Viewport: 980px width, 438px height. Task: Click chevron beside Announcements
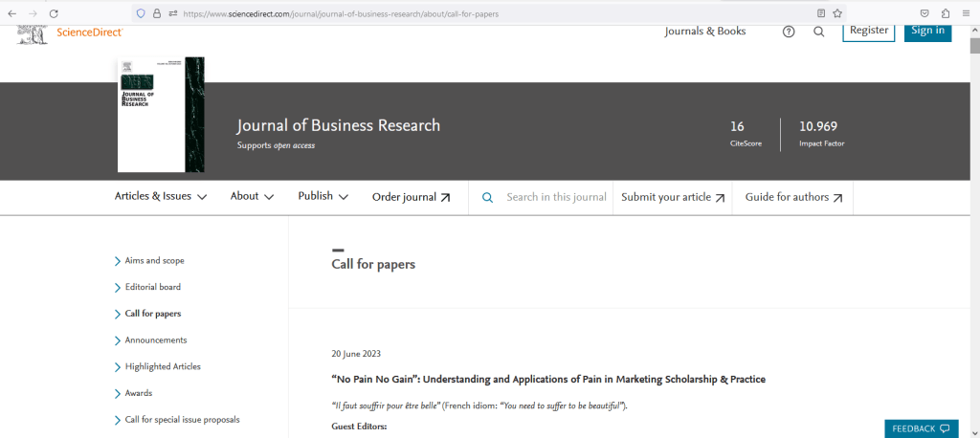(118, 340)
